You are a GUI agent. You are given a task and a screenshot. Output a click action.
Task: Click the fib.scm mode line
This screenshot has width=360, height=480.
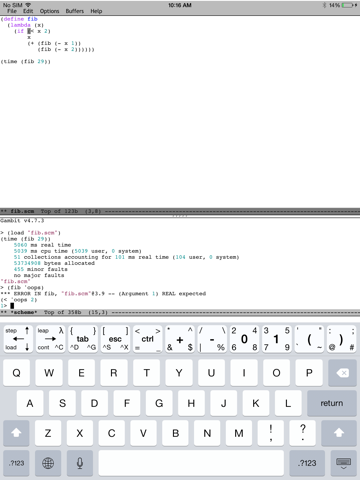180,211
